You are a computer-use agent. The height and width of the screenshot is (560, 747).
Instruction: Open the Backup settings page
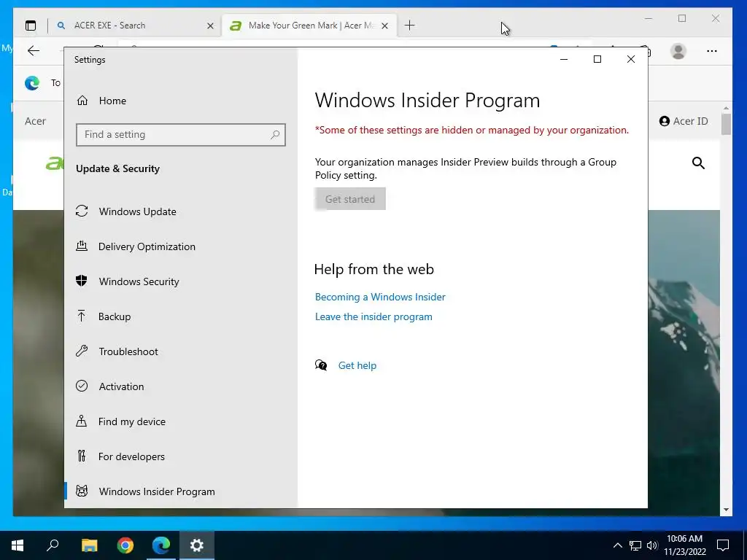click(181, 316)
